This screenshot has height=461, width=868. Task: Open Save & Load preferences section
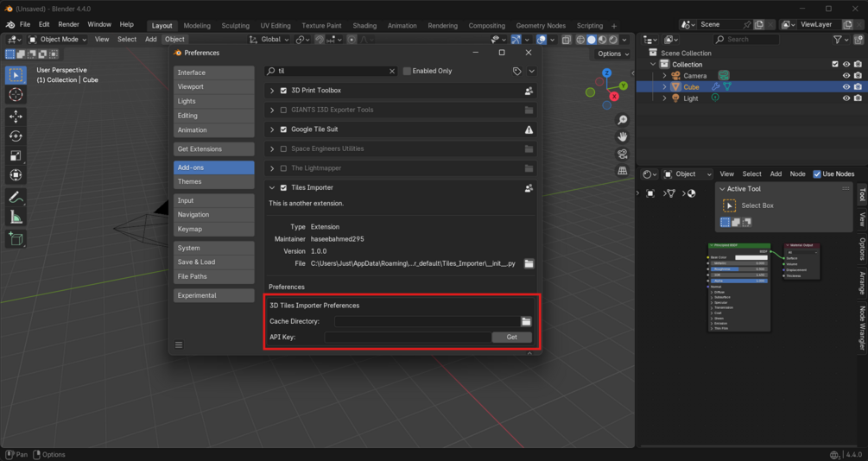(213, 262)
